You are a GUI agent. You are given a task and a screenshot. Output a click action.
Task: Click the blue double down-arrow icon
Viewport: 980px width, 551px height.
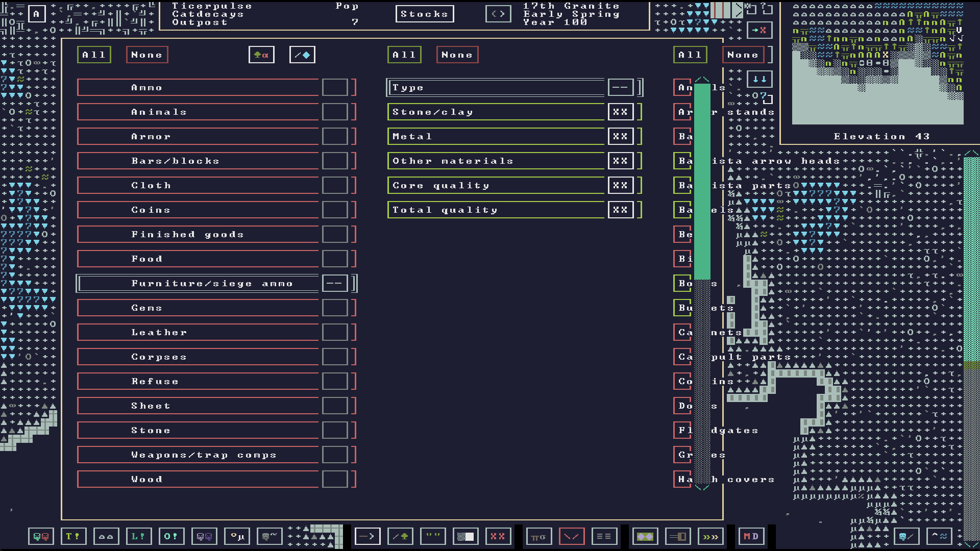(759, 79)
